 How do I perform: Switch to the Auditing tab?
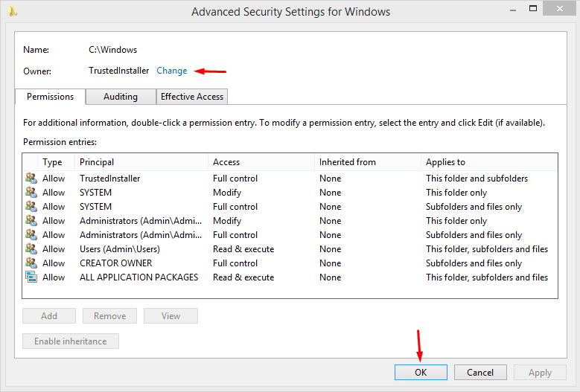[120, 97]
